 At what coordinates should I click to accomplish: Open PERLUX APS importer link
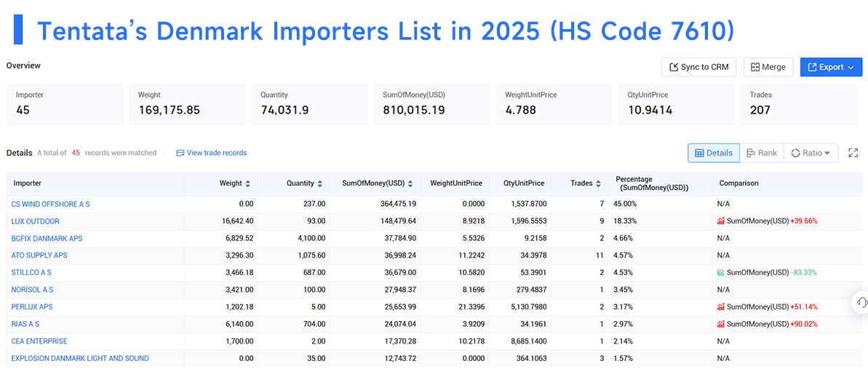[x=32, y=306]
